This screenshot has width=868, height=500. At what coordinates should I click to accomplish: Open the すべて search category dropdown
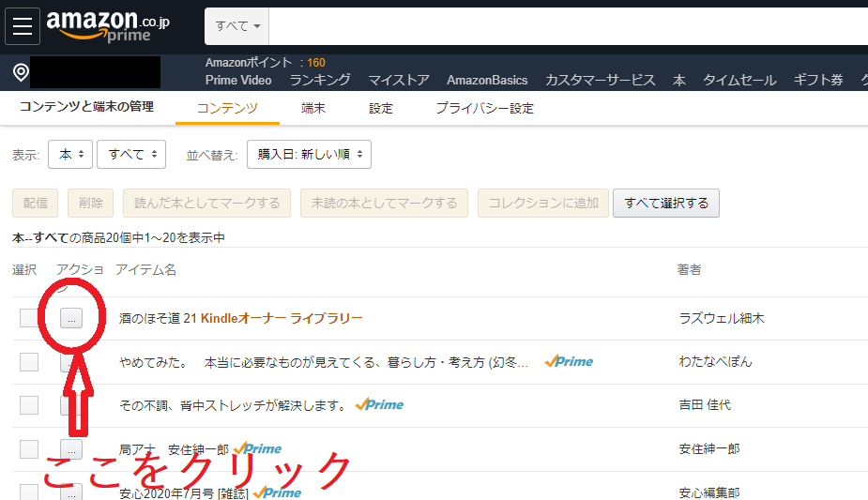[236, 26]
